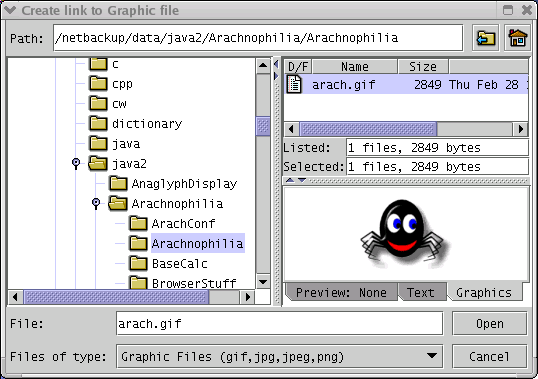Choose the ArachConf folder icon

point(138,223)
